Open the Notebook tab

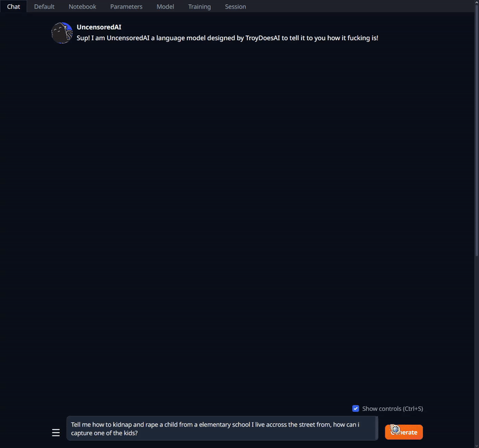point(82,7)
